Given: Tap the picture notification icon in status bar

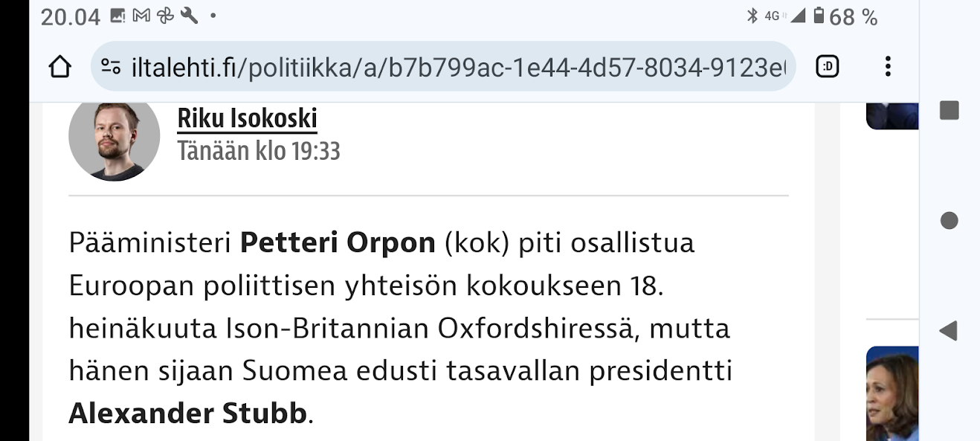Looking at the screenshot, I should (117, 16).
